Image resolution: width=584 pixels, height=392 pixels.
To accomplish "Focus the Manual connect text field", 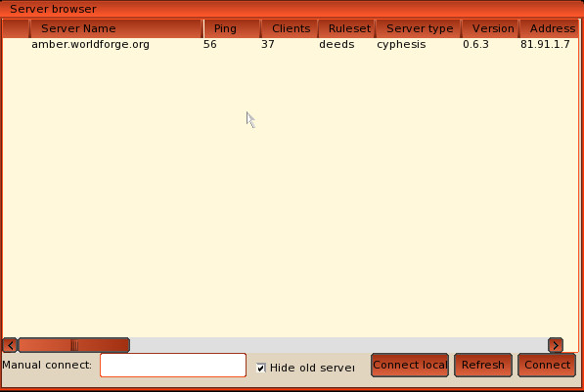I will point(173,366).
